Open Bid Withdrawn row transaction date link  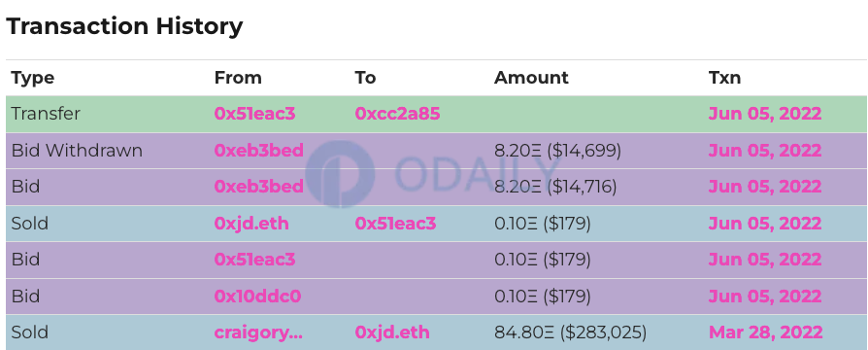pos(765,151)
